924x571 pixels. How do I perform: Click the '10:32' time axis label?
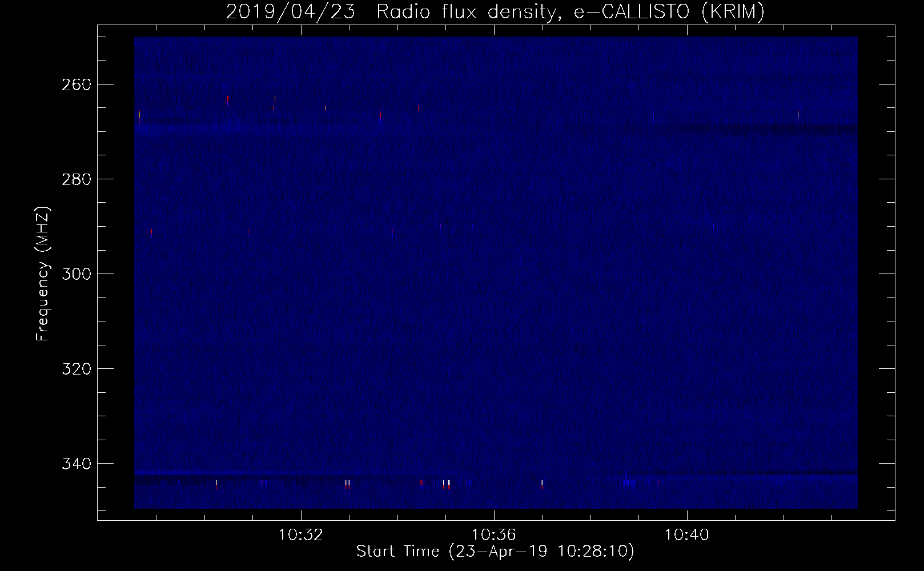coord(300,535)
